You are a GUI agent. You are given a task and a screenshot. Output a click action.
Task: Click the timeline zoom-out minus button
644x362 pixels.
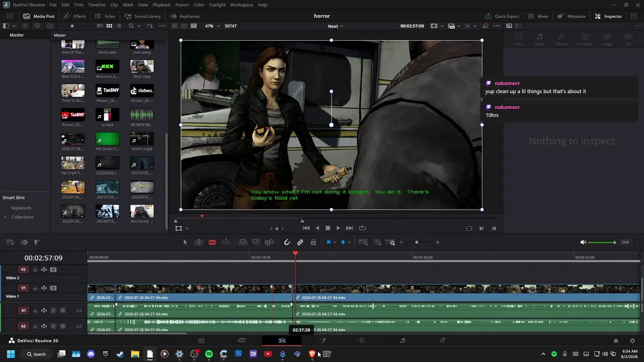[401, 242]
